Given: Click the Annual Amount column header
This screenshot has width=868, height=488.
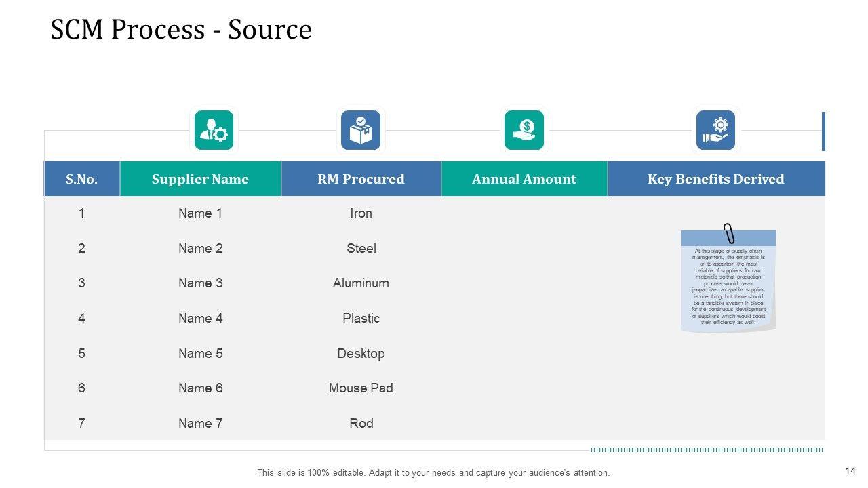Looking at the screenshot, I should click(x=524, y=179).
